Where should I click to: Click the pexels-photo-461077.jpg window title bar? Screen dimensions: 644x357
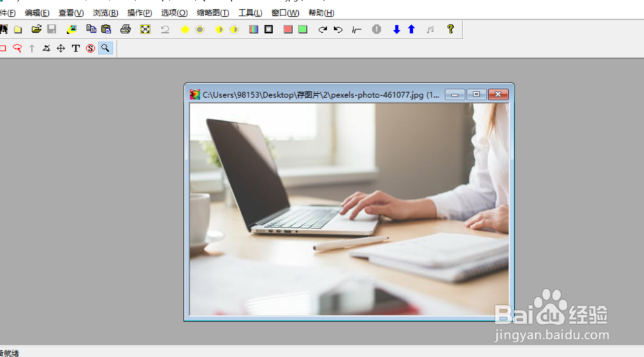320,95
